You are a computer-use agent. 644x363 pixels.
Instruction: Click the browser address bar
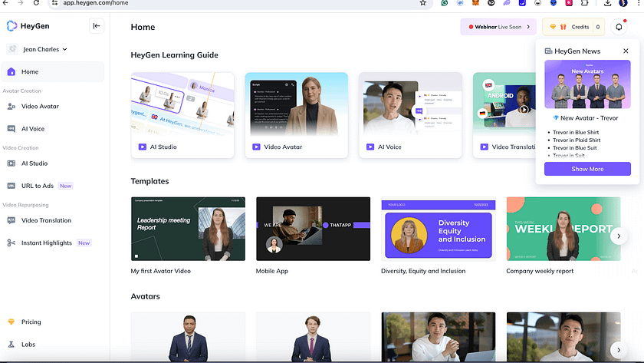click(230, 3)
